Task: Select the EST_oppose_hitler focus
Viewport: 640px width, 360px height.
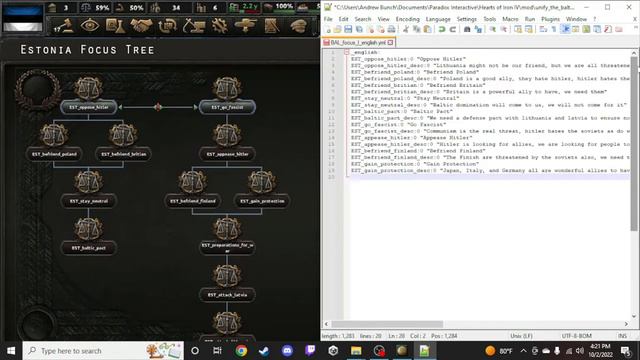Action: tap(89, 107)
